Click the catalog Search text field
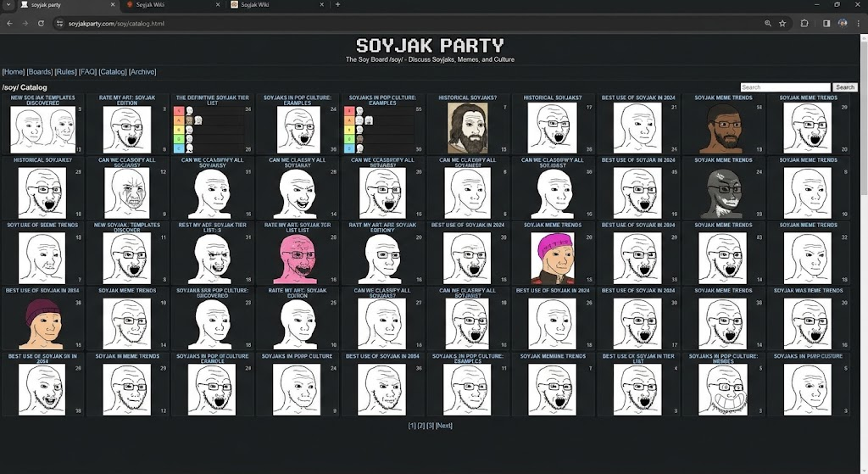This screenshot has width=868, height=474. tap(786, 87)
